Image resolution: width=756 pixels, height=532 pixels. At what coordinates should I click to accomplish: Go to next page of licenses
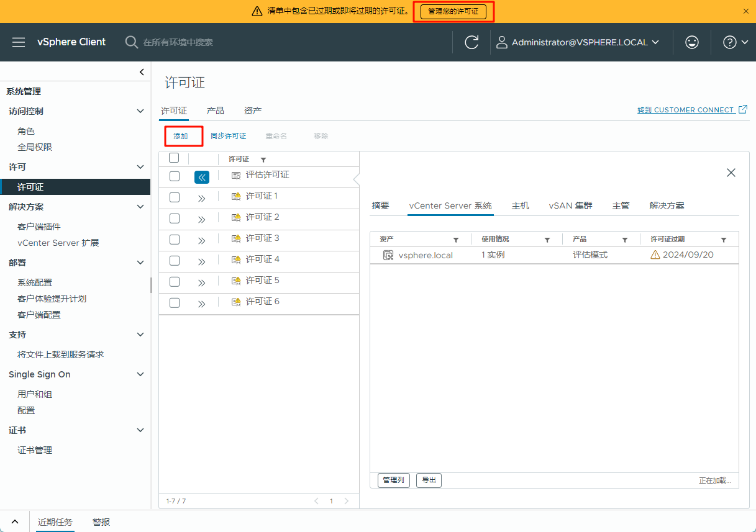click(347, 501)
